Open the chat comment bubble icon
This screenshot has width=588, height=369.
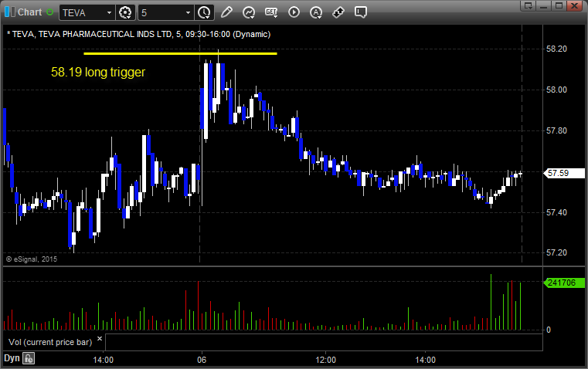point(360,12)
